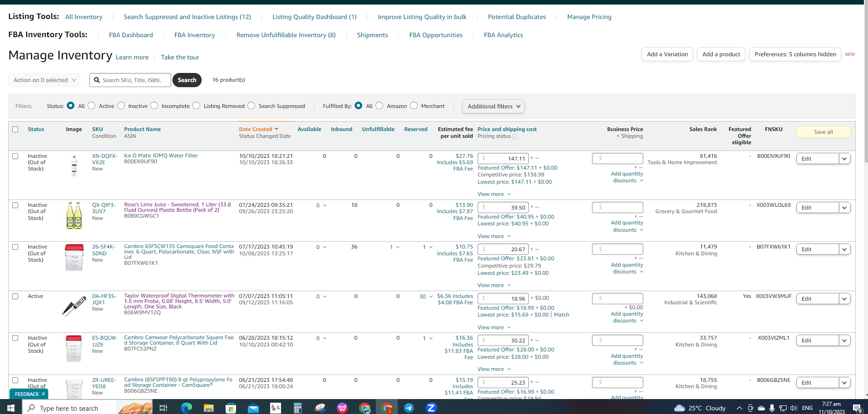868x414 pixels.
Task: Open Preferences: 5 columns hidden
Action: coord(795,54)
